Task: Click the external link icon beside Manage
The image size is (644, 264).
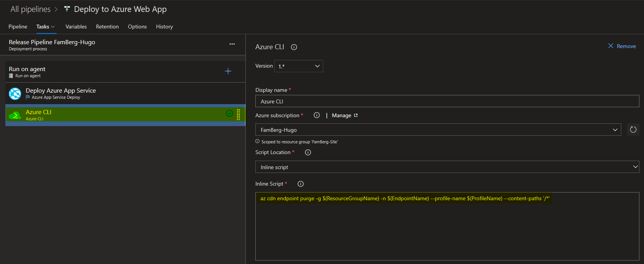Action: coord(356,115)
